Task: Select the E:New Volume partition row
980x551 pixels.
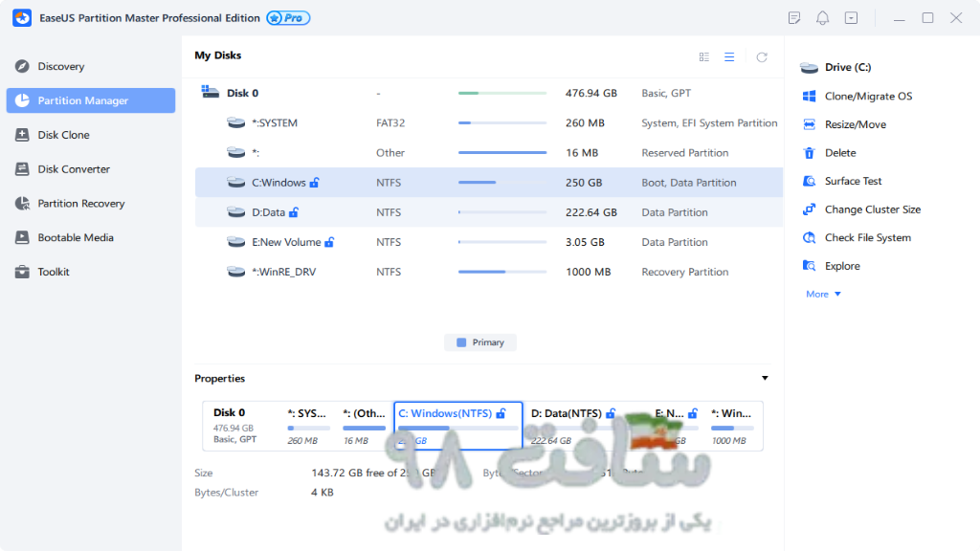Action: (489, 242)
